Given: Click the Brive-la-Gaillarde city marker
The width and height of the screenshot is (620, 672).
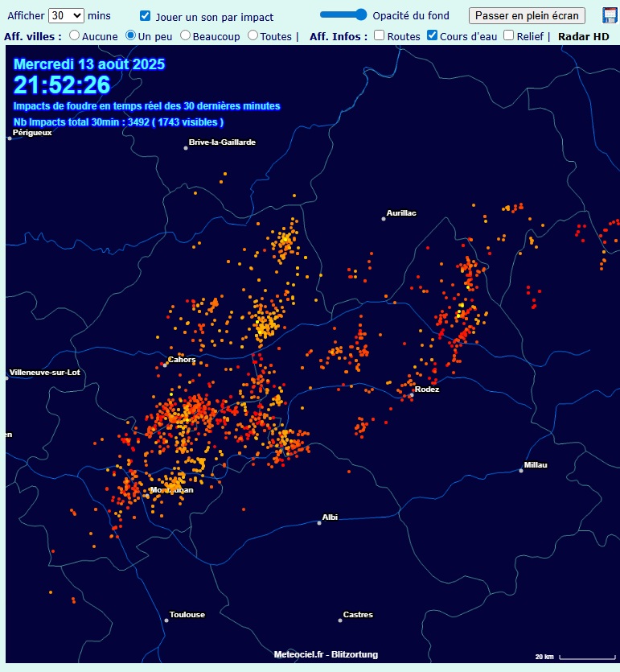Looking at the screenshot, I should (186, 148).
